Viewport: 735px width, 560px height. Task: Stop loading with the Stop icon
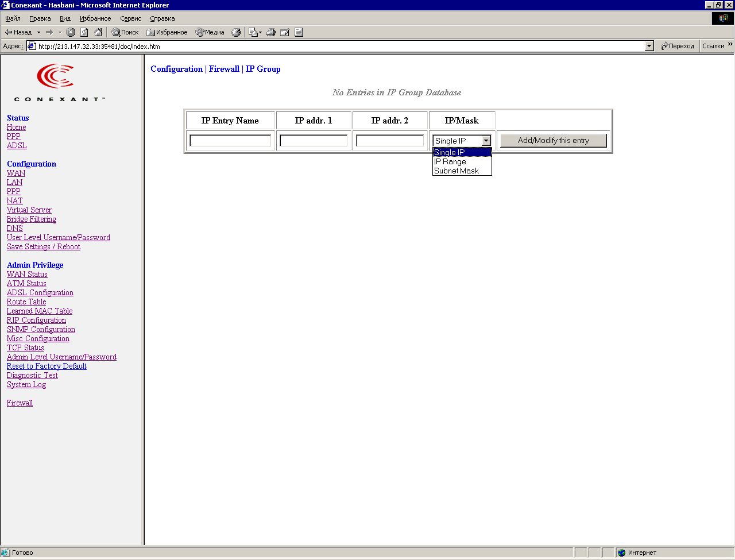click(x=71, y=32)
